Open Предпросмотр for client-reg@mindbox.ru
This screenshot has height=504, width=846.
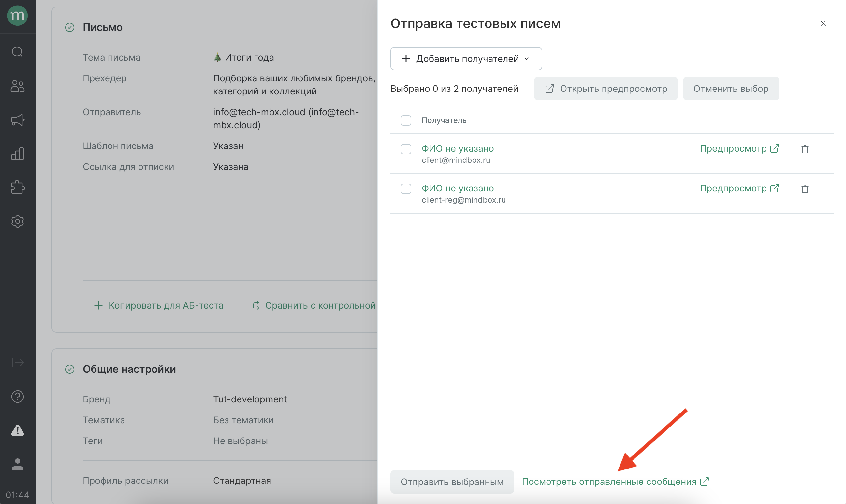(x=739, y=189)
